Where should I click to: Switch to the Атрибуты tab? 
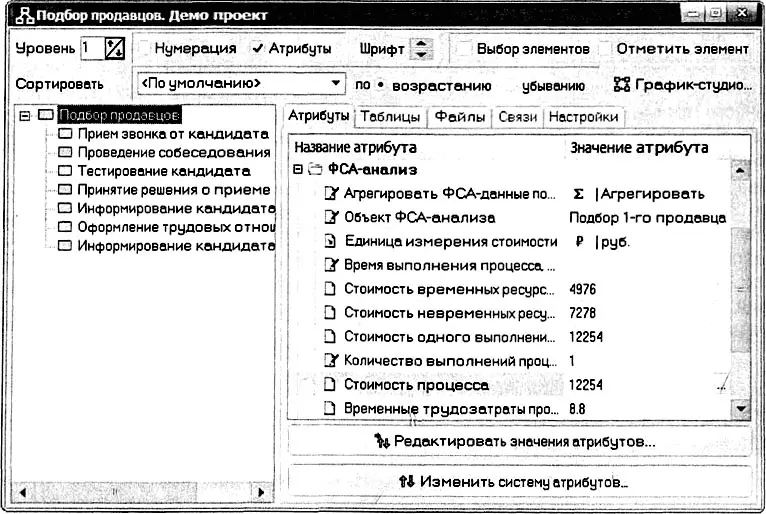pos(319,116)
